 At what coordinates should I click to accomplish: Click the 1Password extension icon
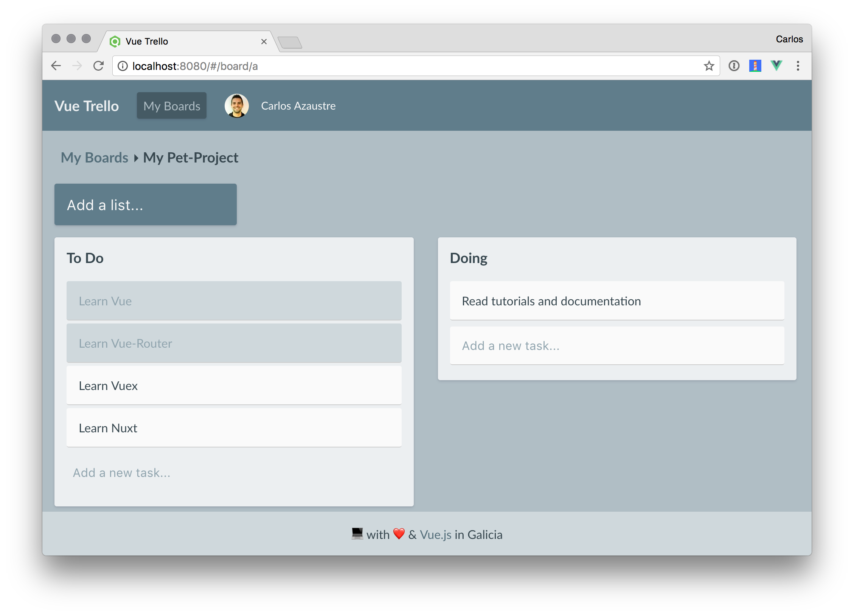pos(734,66)
